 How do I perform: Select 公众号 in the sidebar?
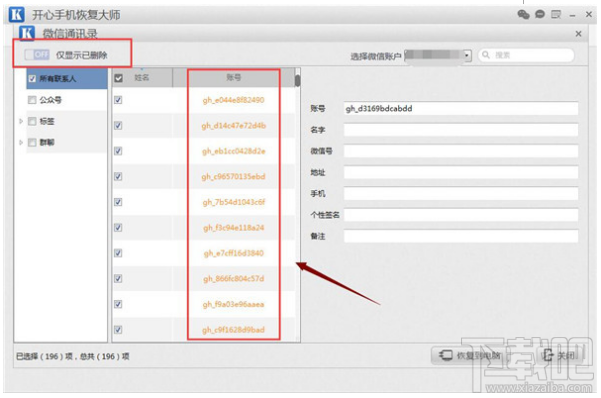click(50, 100)
